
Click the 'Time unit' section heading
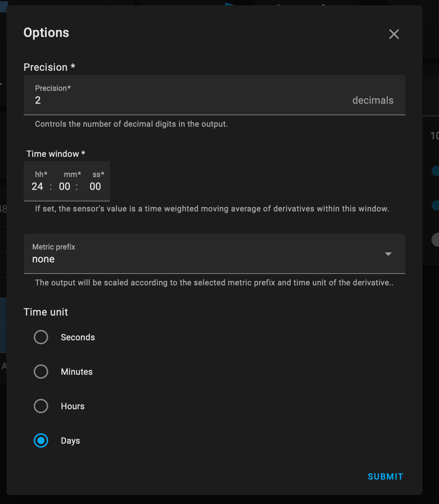(46, 312)
